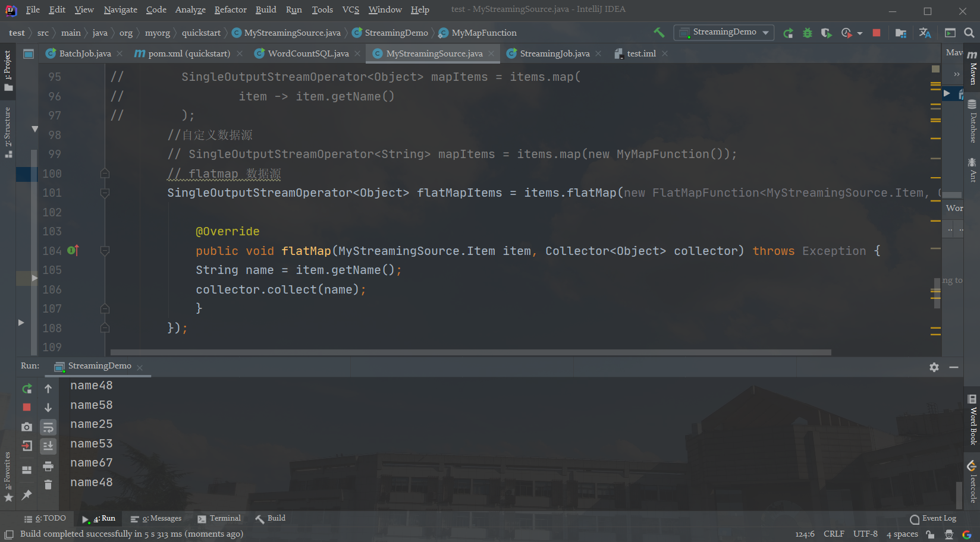Close the pom.xml (quickstart) tab
Viewport: 980px width, 542px height.
240,53
